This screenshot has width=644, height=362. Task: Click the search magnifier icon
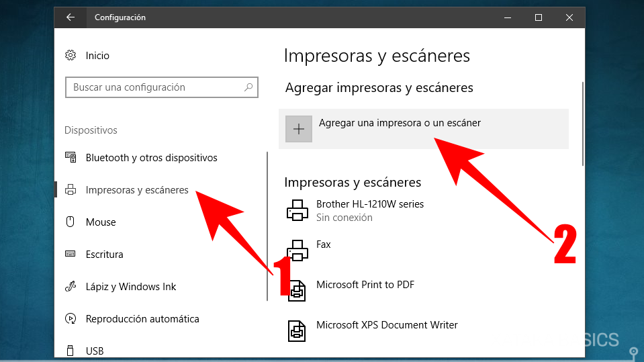(x=248, y=87)
